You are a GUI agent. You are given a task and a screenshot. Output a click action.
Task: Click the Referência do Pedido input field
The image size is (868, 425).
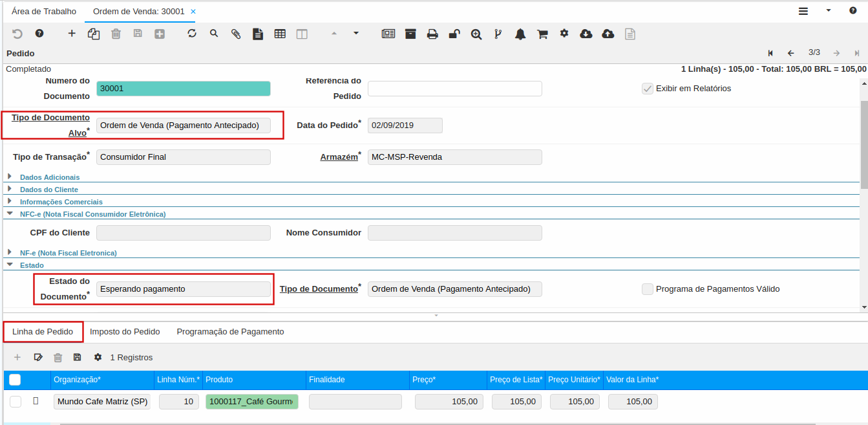click(454, 89)
